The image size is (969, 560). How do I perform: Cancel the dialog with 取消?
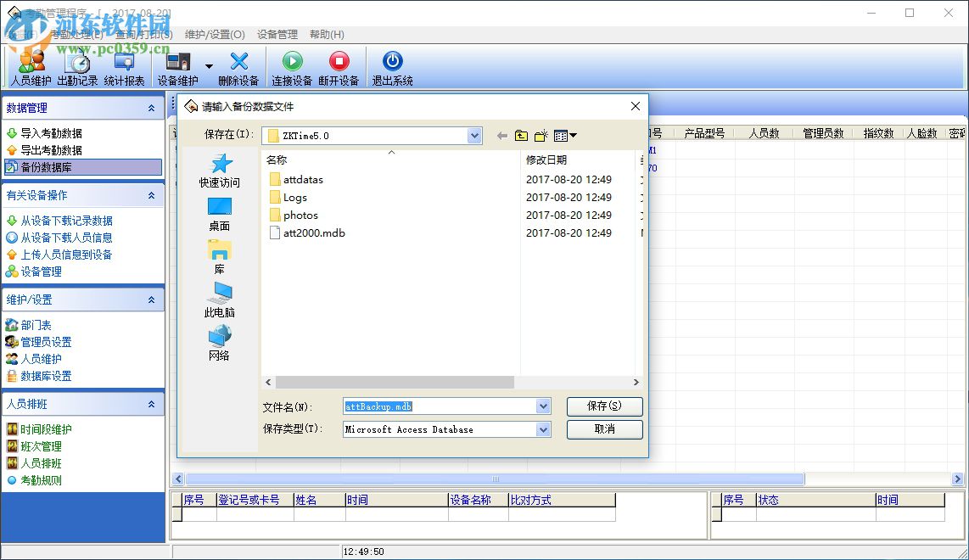pos(603,429)
